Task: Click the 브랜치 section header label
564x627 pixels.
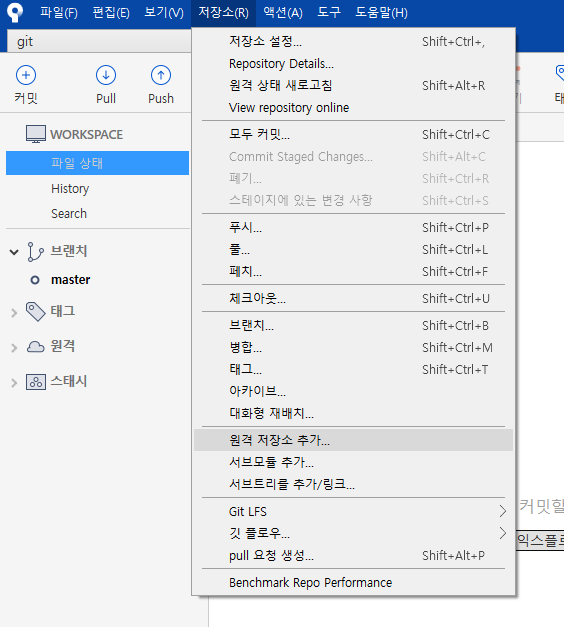Action: [x=69, y=251]
